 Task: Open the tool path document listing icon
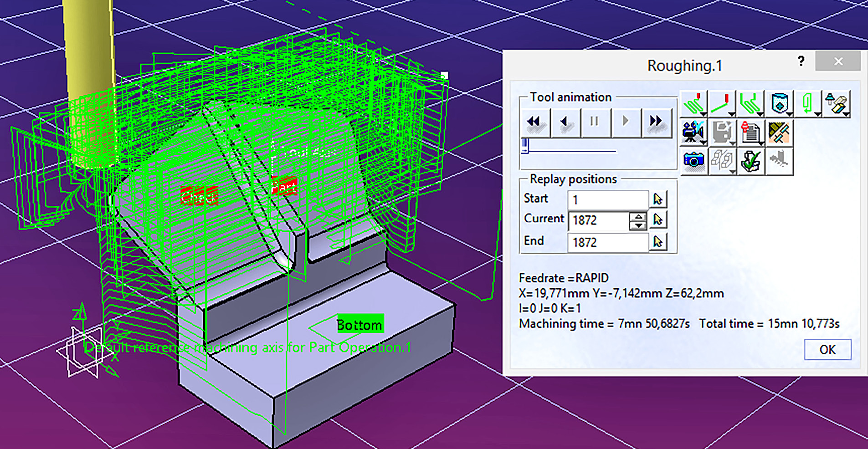click(x=750, y=133)
